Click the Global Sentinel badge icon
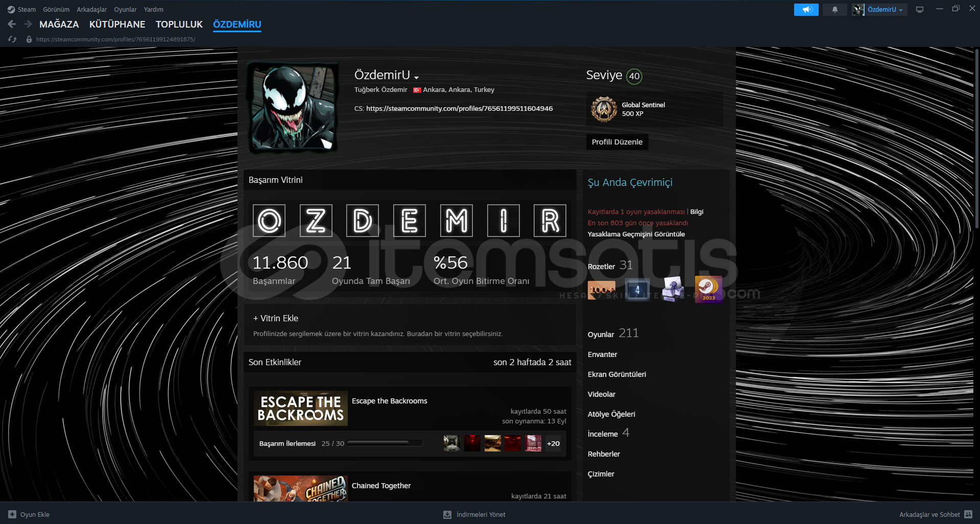Image resolution: width=980 pixels, height=524 pixels. [x=604, y=109]
